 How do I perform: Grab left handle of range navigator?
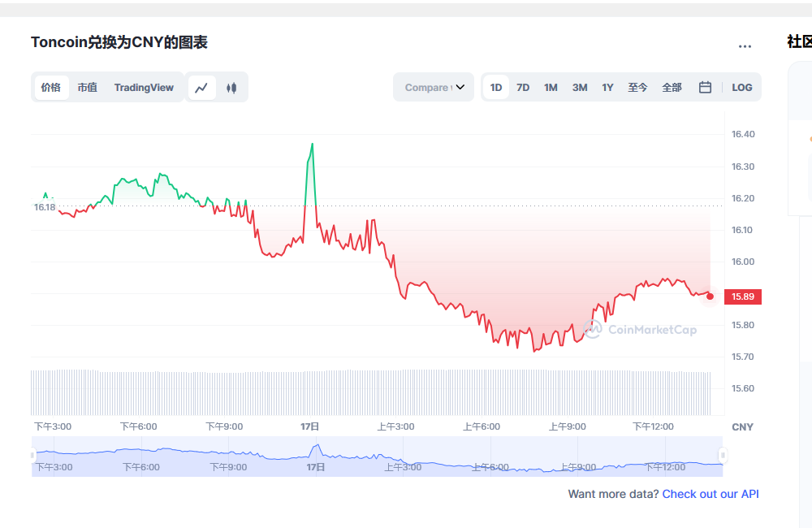(x=32, y=456)
